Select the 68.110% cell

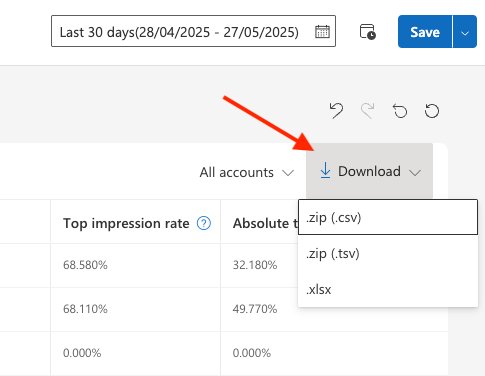(135, 309)
